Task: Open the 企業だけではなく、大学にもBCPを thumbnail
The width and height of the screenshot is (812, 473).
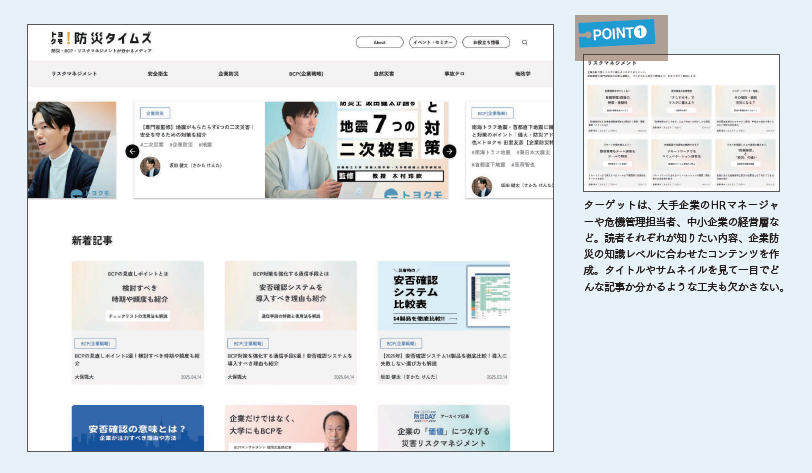Action: tap(291, 428)
